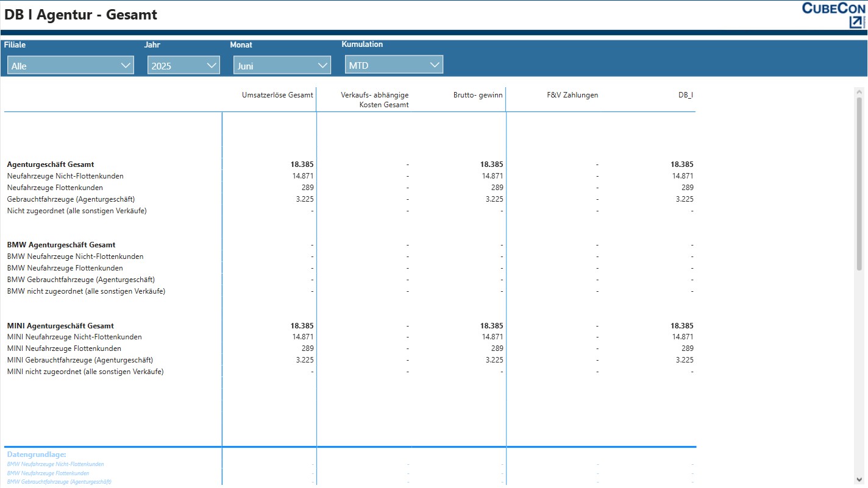
Task: Click the BMW Agenturgeschäft Gesamt row label
Action: point(61,245)
